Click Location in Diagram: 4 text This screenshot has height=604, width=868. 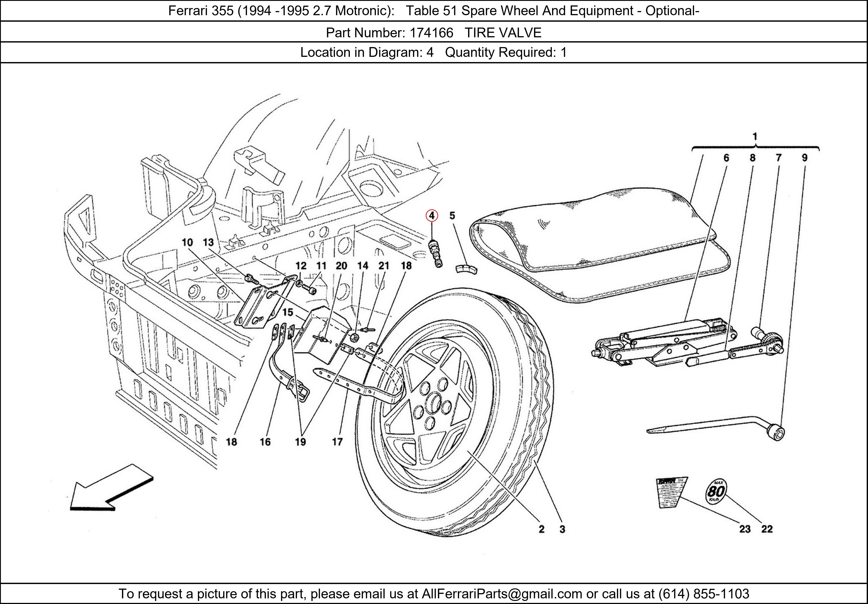[x=367, y=52]
